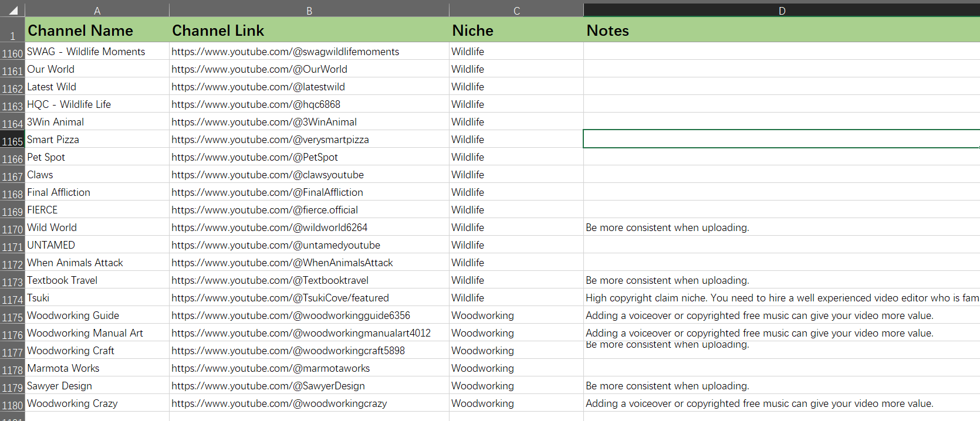Viewport: 980px width, 421px height.
Task: Click the @PetSpot link cell
Action: coord(309,157)
